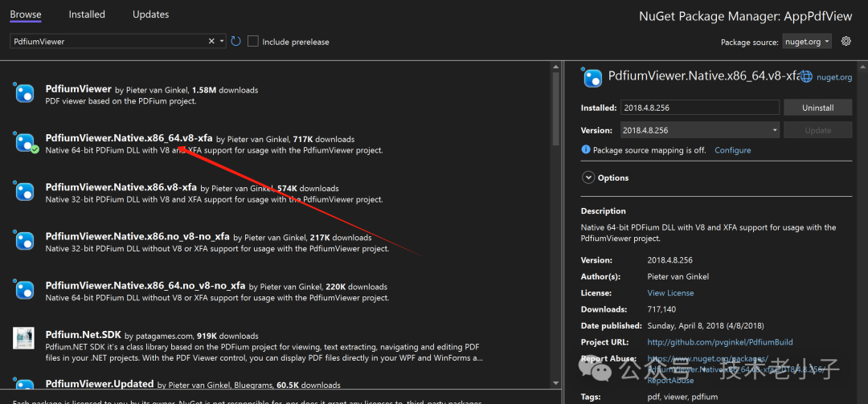
Task: Select the PdfiumViewer.Native.x86.no_v8-no_xfa package icon
Action: click(24, 241)
